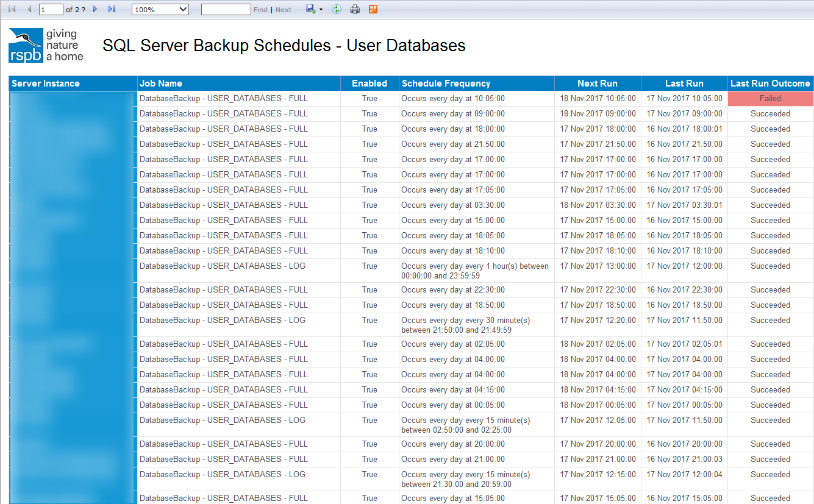Sort by the Last Run Outcome column header
Screen dimensions: 814x504
click(x=770, y=83)
